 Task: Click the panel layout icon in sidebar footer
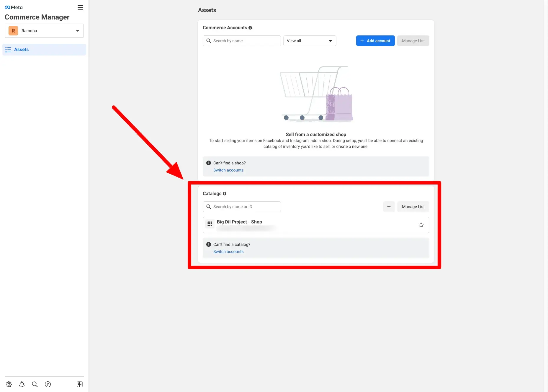tap(80, 384)
